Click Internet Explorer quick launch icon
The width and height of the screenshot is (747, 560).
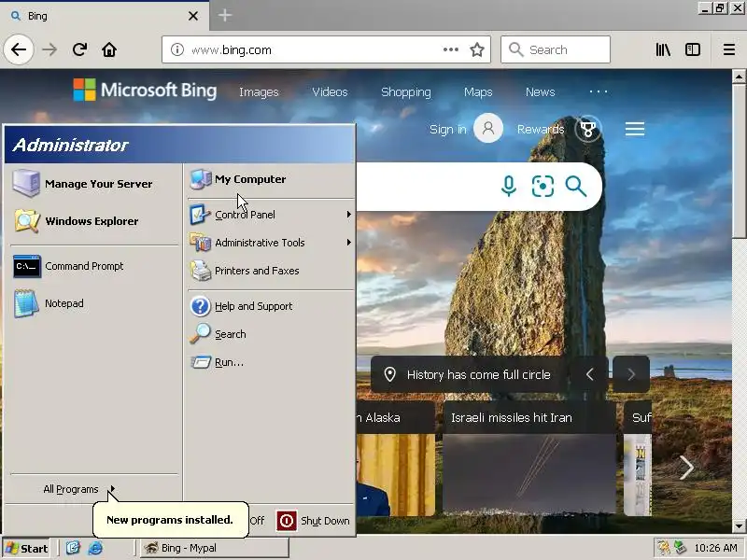click(x=95, y=548)
